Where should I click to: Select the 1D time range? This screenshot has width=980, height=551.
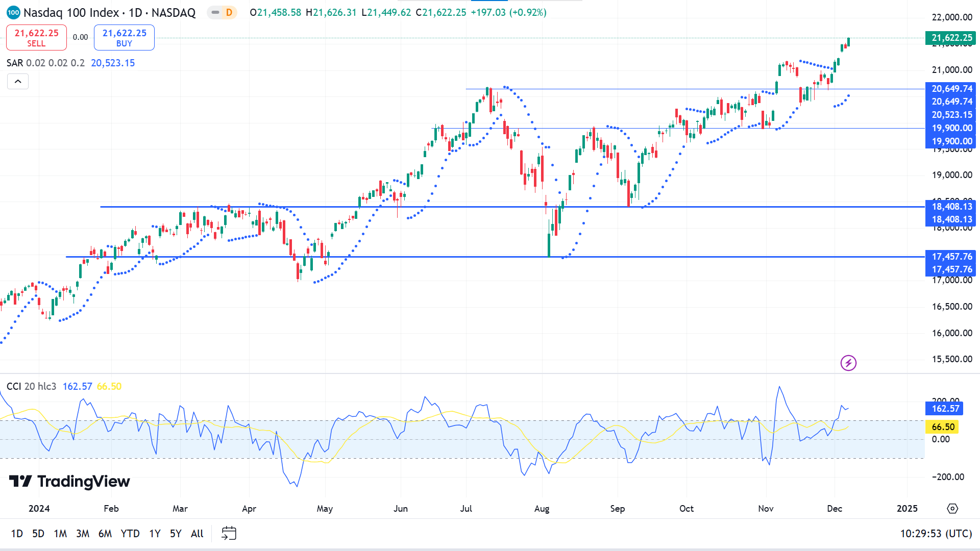17,534
